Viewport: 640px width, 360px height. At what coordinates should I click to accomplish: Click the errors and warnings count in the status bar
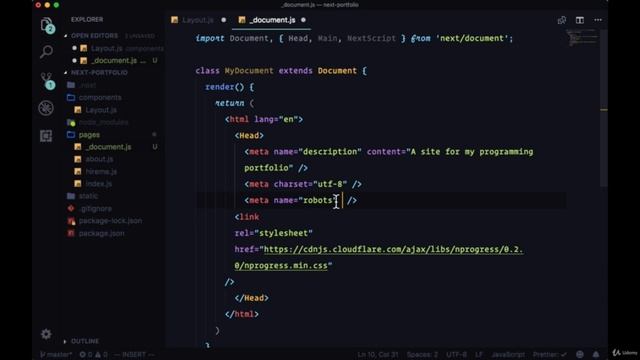point(93,354)
